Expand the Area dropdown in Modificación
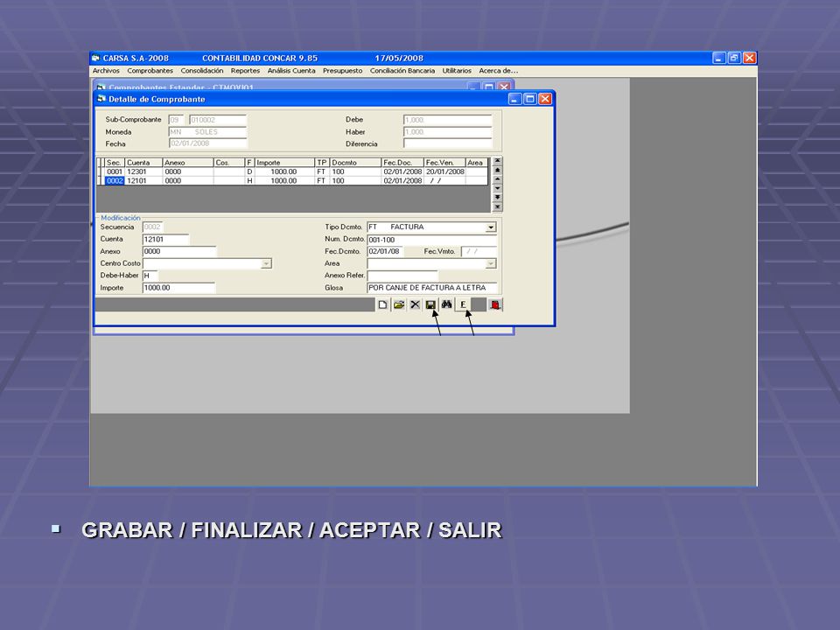 click(491, 263)
